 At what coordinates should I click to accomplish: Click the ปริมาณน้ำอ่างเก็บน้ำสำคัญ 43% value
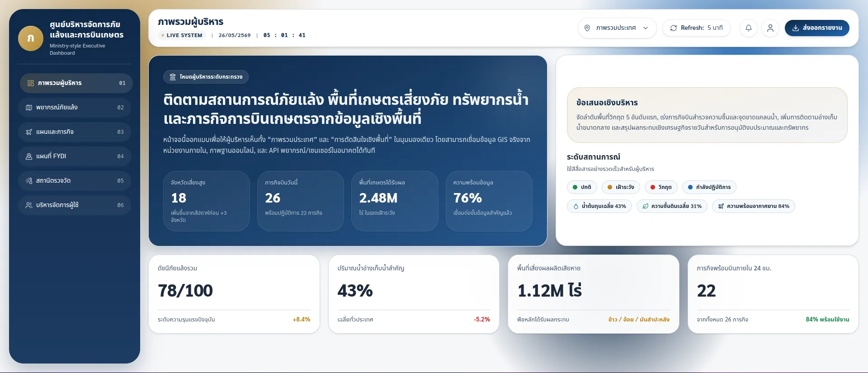(355, 291)
